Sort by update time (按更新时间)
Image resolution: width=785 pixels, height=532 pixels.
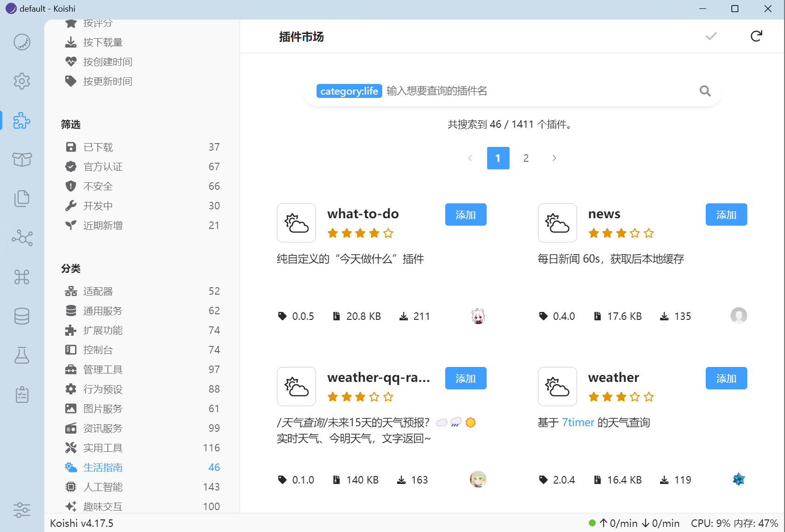point(142,82)
